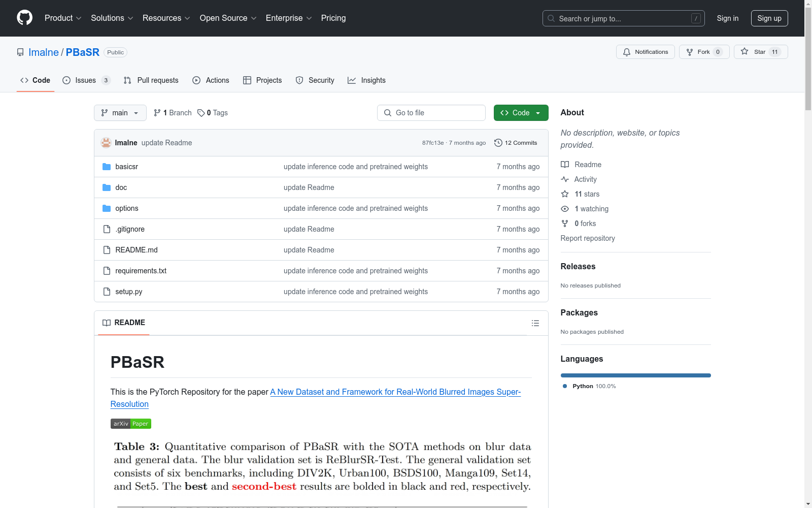Click Report repository
The image size is (812, 508).
click(x=588, y=238)
